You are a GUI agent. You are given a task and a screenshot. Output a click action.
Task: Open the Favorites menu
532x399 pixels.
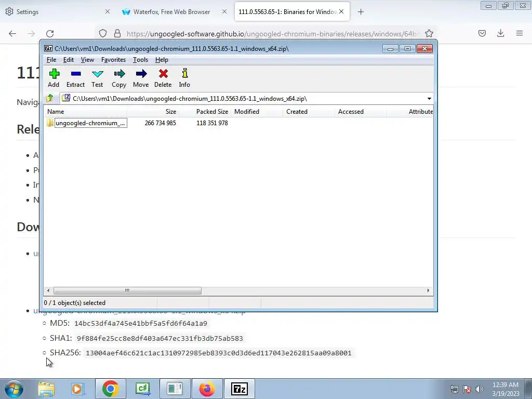(113, 60)
